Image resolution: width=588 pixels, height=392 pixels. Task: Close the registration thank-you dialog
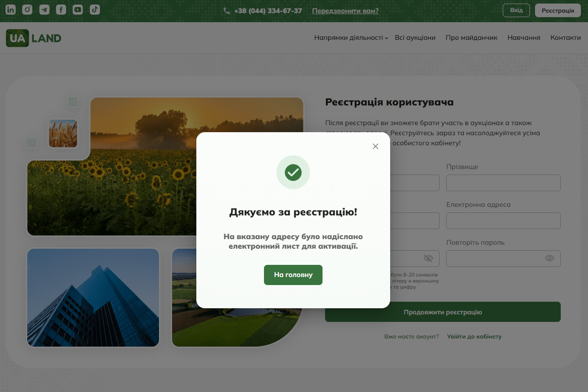(x=376, y=146)
